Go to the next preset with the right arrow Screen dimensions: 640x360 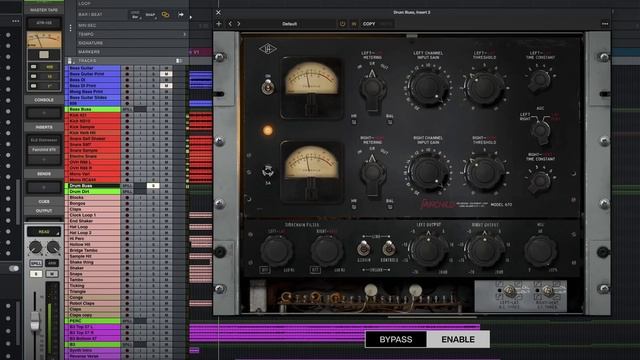tap(239, 24)
